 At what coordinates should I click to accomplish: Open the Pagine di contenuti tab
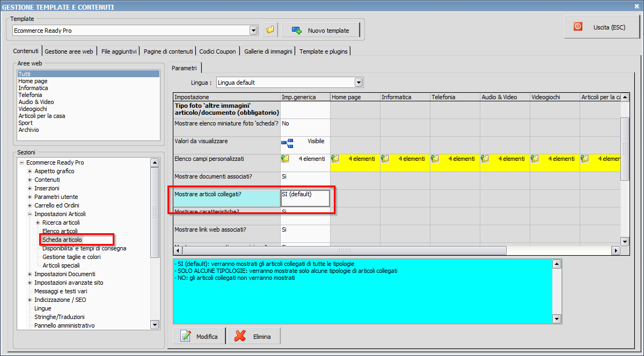(169, 51)
